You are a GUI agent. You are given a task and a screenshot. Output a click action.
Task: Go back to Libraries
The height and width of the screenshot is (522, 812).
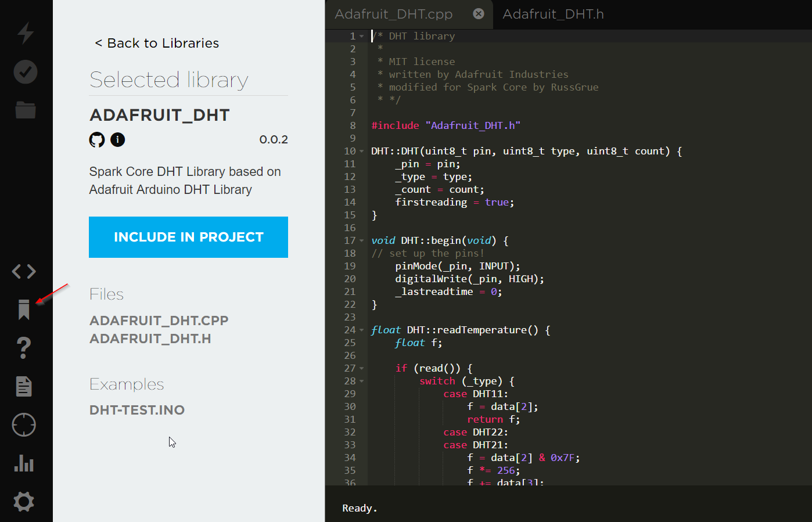157,44
